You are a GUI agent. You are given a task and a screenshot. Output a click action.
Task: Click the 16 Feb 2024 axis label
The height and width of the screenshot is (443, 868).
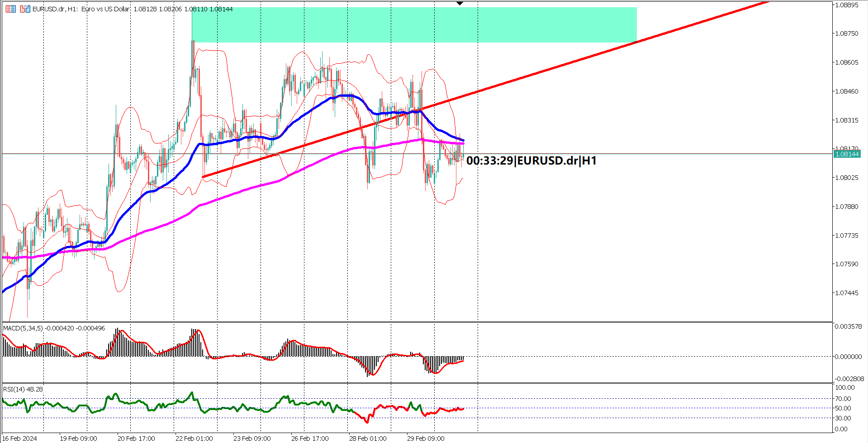[19, 438]
